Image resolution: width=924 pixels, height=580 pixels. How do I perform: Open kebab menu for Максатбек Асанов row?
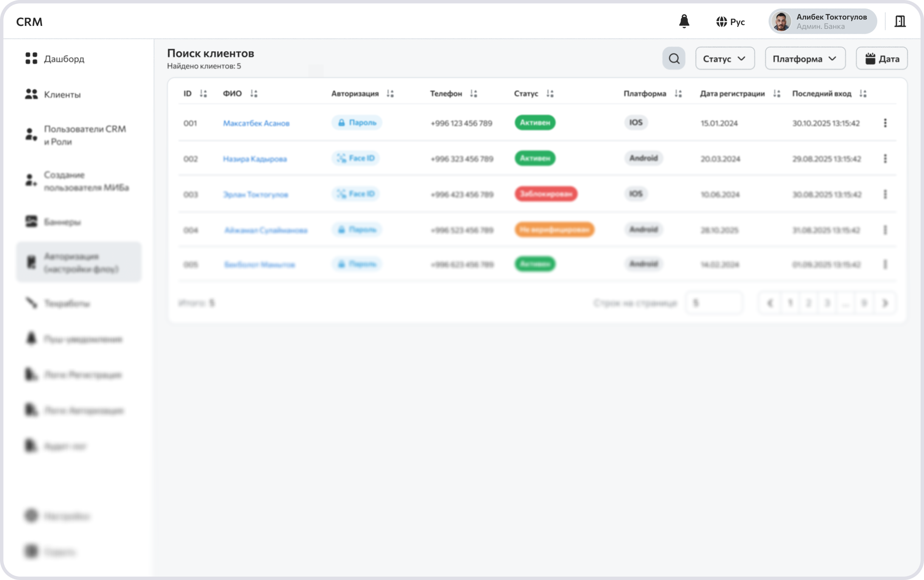(885, 123)
